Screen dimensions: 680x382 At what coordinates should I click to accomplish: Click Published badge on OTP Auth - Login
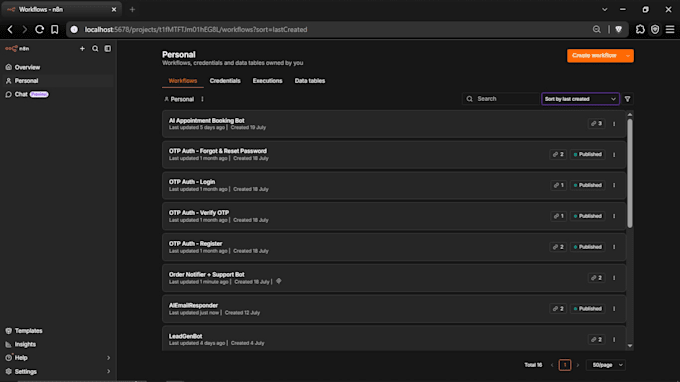point(588,185)
